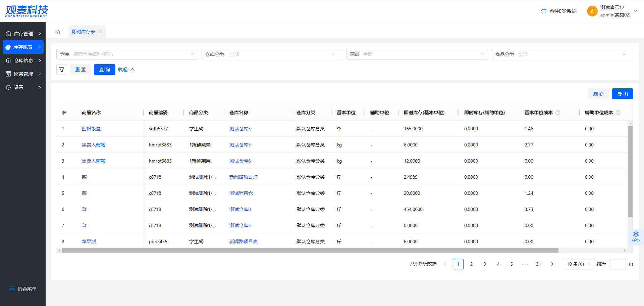Open the 10 条/页 page size selector
The width and height of the screenshot is (644, 306).
(x=578, y=264)
